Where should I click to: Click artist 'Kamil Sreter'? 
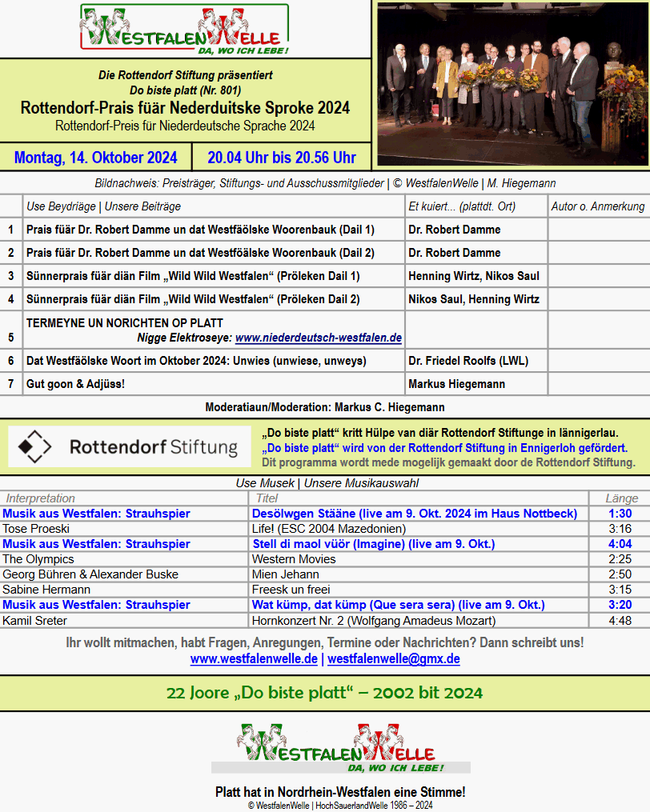[34, 620]
